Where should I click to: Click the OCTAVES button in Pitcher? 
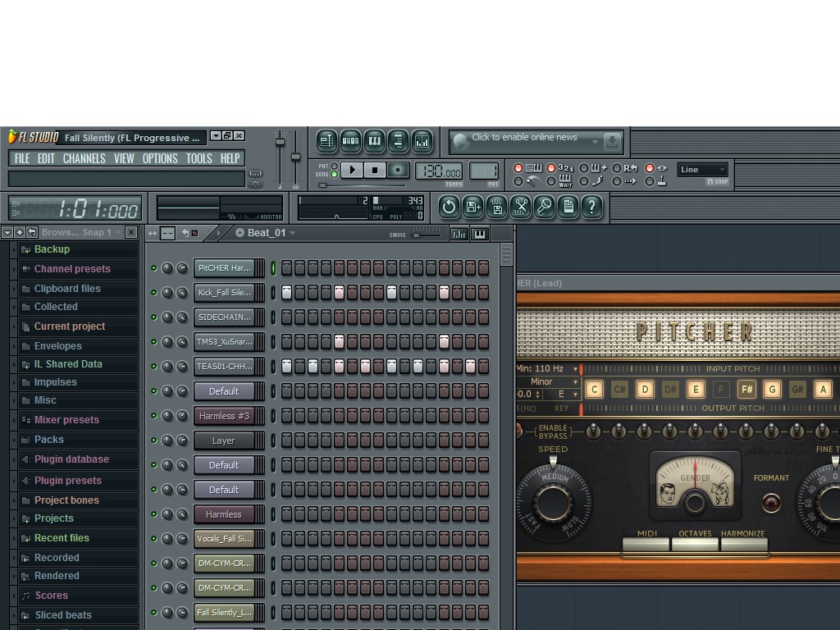coord(695,545)
